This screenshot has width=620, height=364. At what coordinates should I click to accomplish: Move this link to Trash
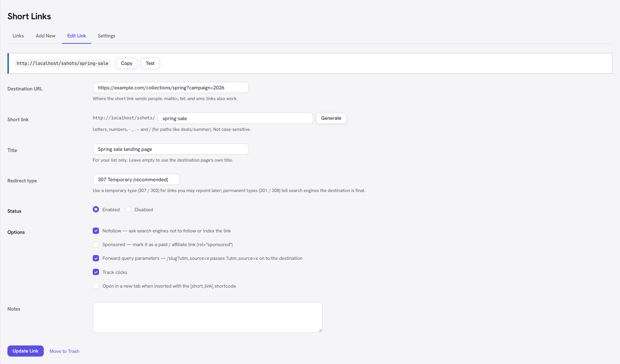(x=65, y=351)
